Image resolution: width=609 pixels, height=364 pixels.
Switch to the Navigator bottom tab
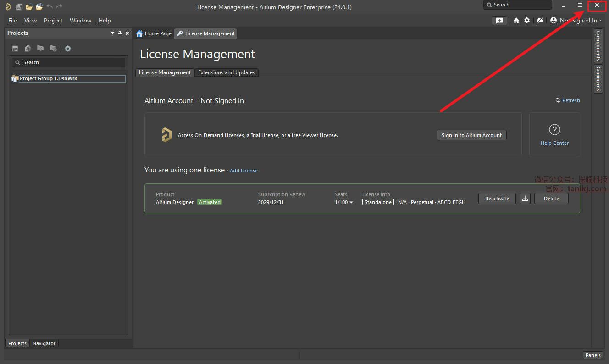click(44, 343)
